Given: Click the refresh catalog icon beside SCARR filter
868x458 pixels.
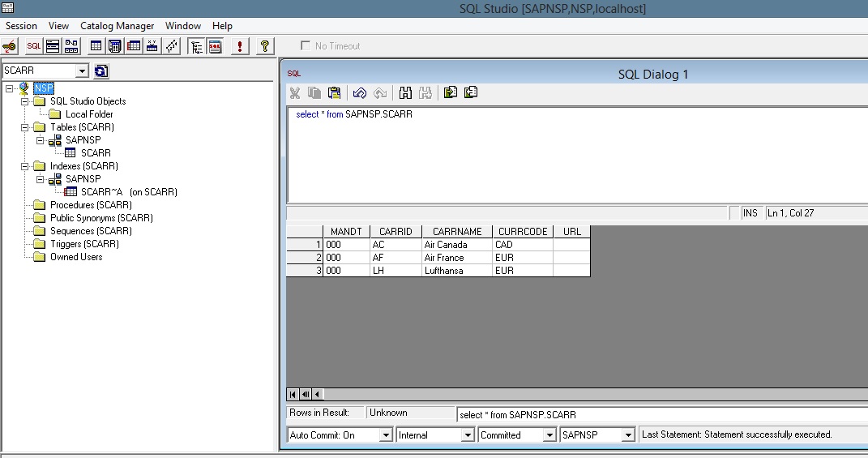Looking at the screenshot, I should coord(100,71).
